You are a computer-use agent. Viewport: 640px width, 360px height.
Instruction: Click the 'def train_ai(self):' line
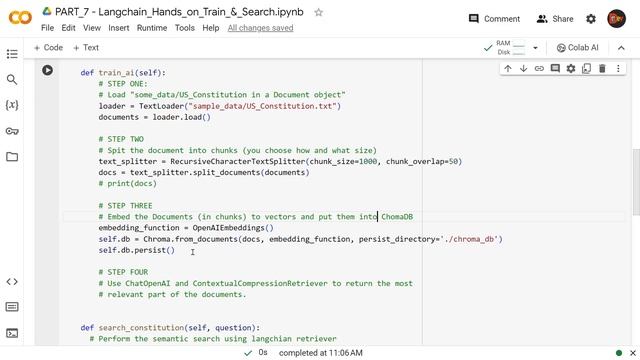pyautogui.click(x=123, y=73)
